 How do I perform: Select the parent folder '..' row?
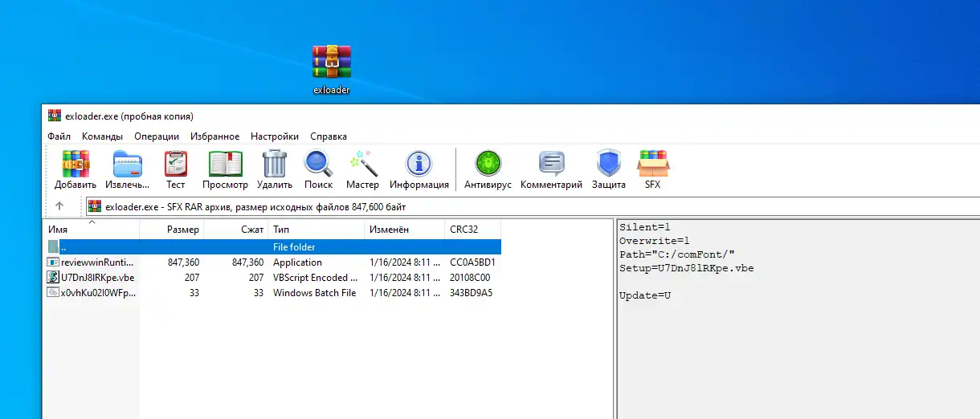click(274, 247)
